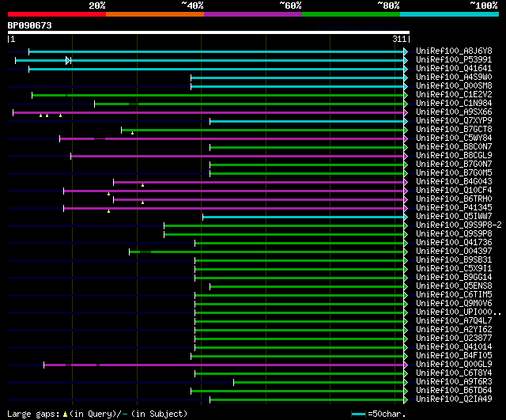Click the red 20% identity color bar
Image resolution: width=506 pixels, height=420 pixels.
(x=57, y=14)
